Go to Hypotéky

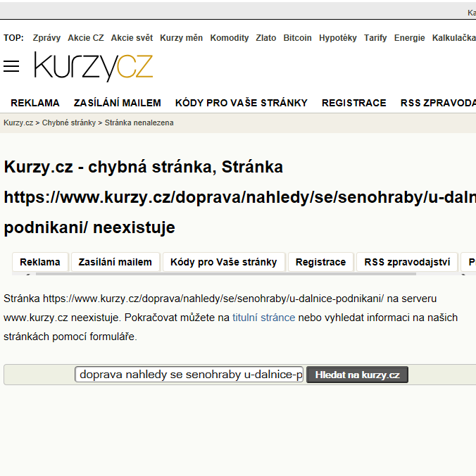pos(337,38)
